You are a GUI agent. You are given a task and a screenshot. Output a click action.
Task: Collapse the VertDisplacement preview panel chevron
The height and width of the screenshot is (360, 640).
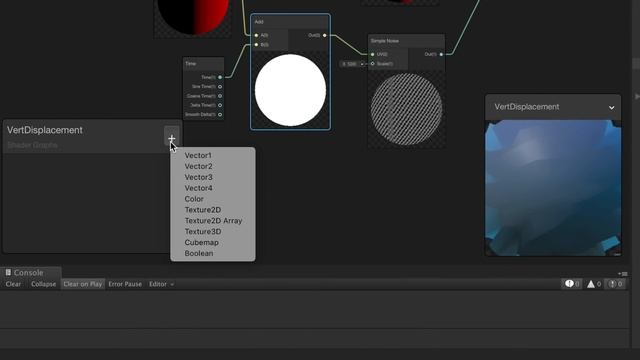611,108
